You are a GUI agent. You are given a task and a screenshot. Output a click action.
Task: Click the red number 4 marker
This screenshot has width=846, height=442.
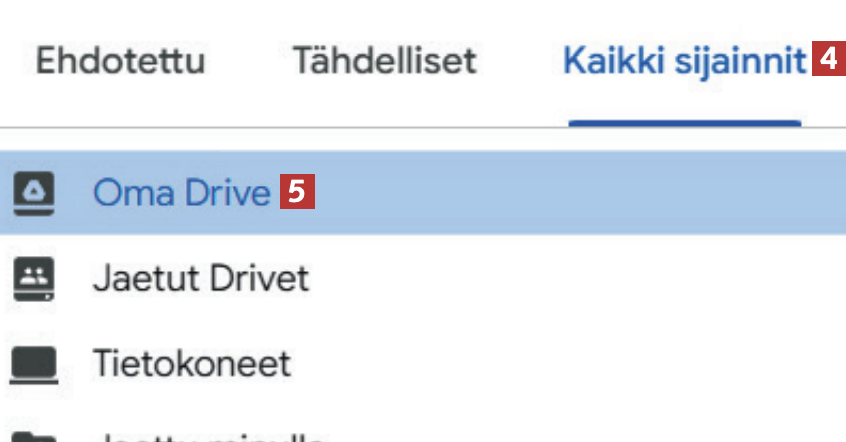pos(824,61)
